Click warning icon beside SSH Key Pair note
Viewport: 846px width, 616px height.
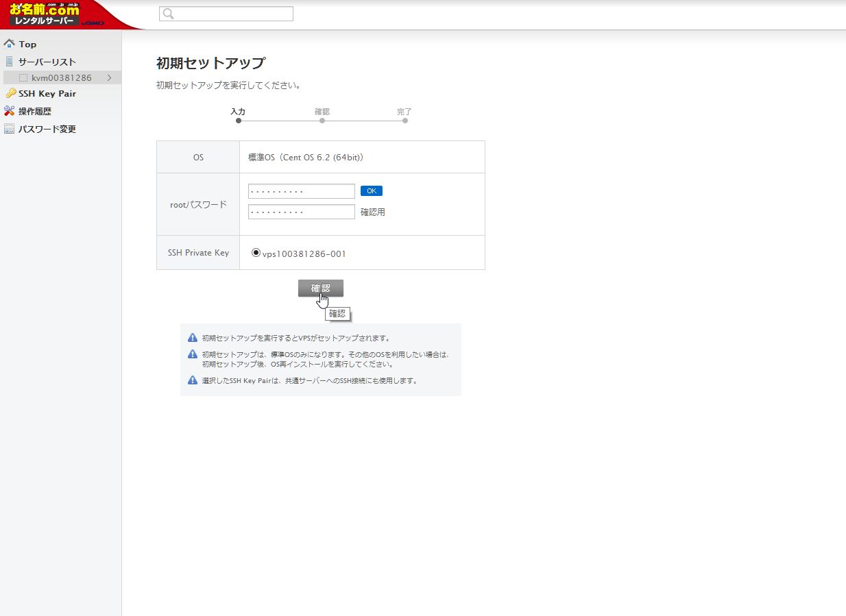click(x=193, y=380)
